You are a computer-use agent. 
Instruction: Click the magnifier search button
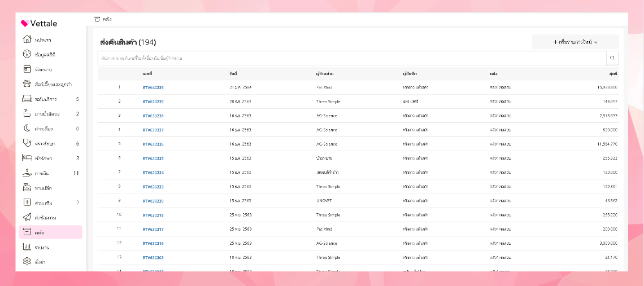612,58
